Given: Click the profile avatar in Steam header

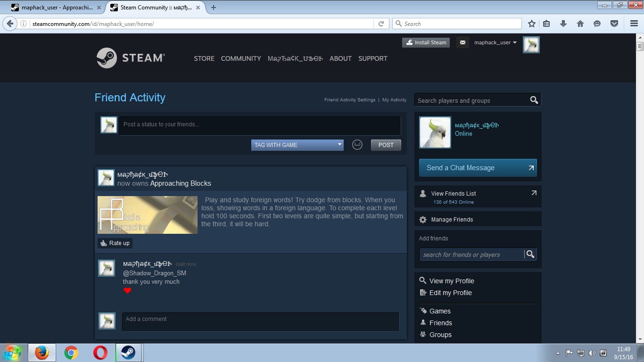Looking at the screenshot, I should pos(531,45).
